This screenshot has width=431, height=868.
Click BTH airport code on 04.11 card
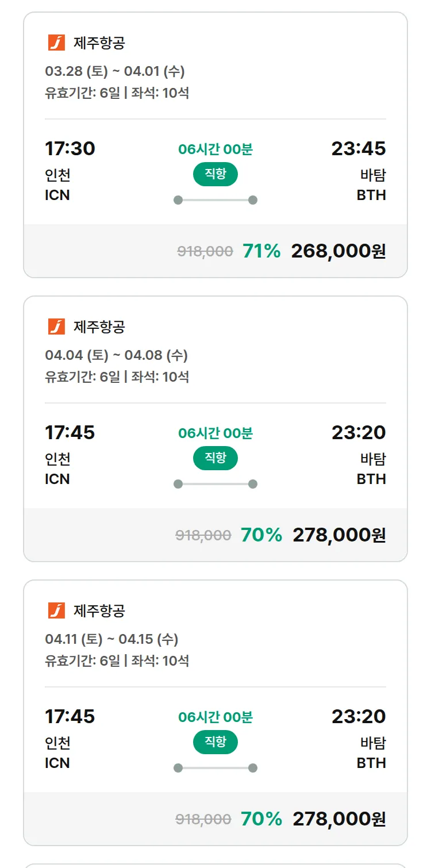click(x=371, y=763)
